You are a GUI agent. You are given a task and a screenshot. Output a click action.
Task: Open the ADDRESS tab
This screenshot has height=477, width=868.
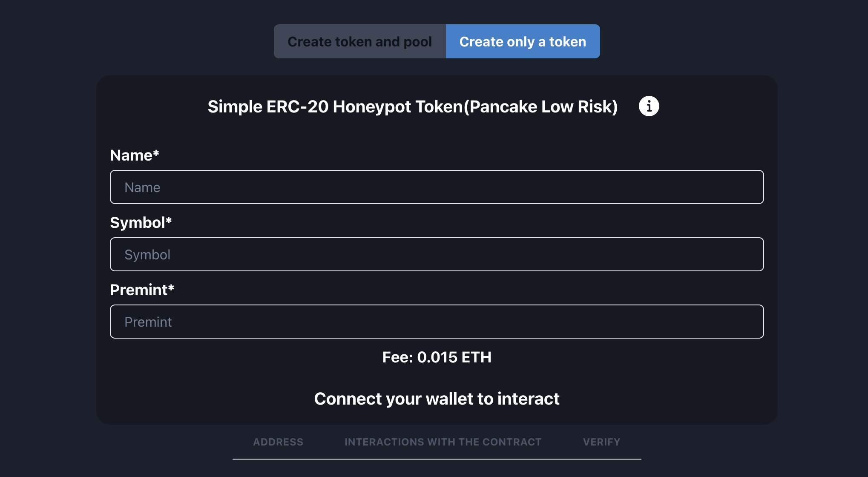278,442
